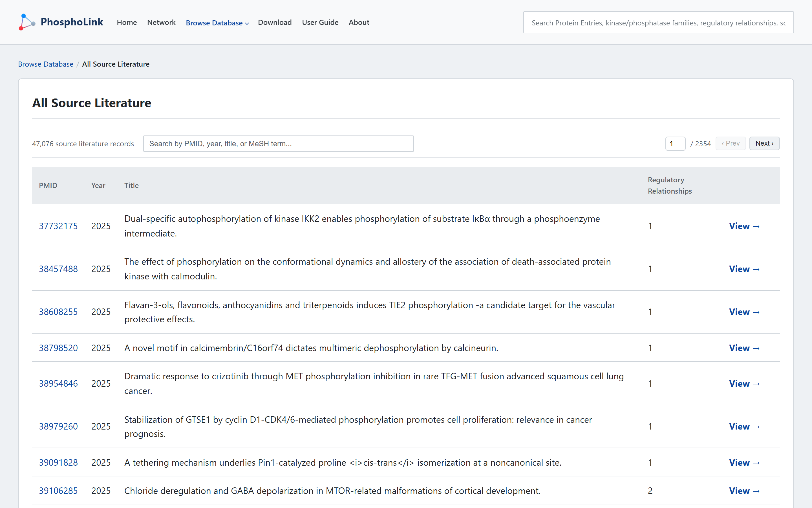This screenshot has height=508, width=812.
Task: Open PMID 39091828 link
Action: [x=58, y=463]
